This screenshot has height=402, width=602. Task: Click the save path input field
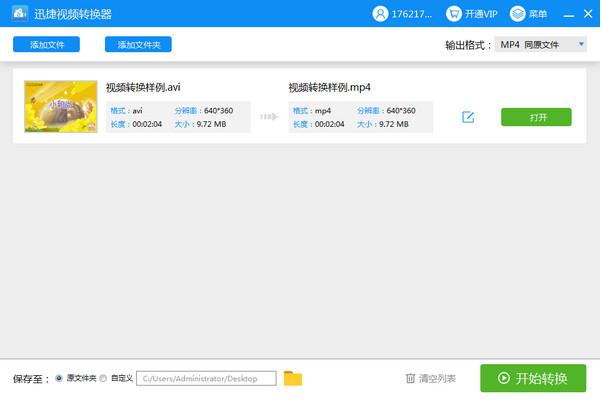pyautogui.click(x=205, y=378)
